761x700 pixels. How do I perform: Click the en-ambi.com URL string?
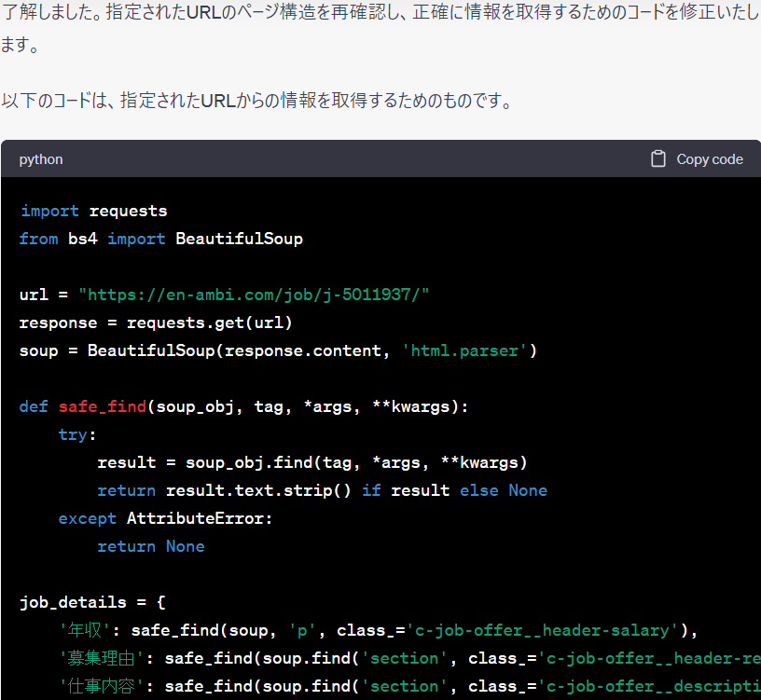(x=254, y=295)
